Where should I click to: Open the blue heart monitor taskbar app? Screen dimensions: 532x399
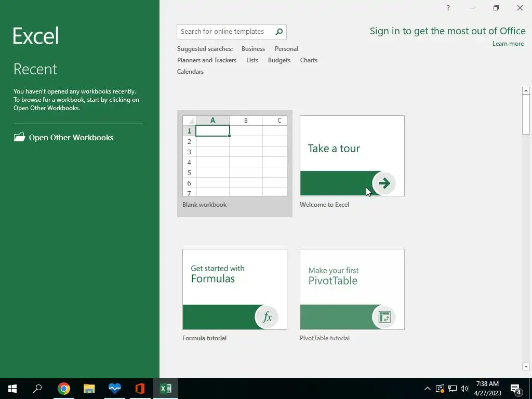coord(115,388)
